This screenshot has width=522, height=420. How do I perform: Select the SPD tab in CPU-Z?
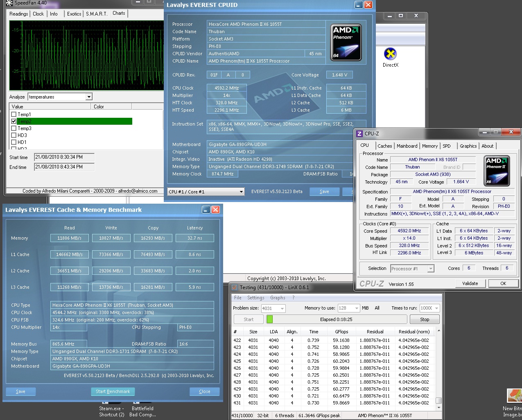click(x=447, y=146)
